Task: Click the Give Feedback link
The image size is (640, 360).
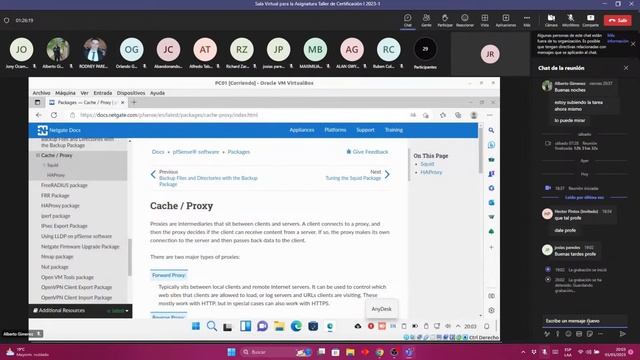Action: click(x=367, y=152)
